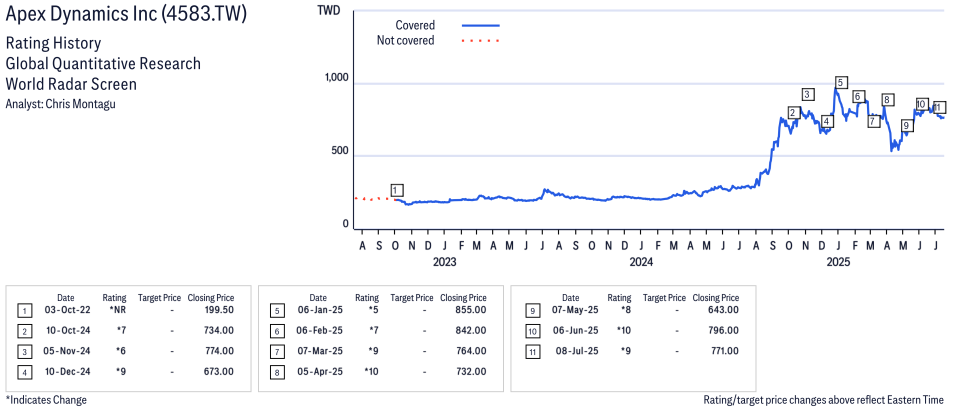Click chart marker 6 on the chart
Viewport: 955px width, 407px height.
[858, 96]
